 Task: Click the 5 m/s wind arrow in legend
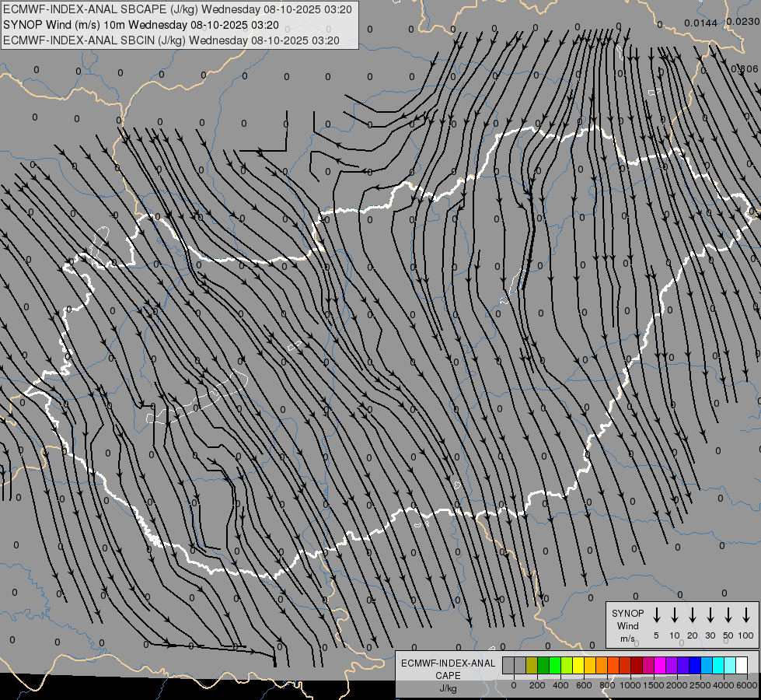pos(657,615)
